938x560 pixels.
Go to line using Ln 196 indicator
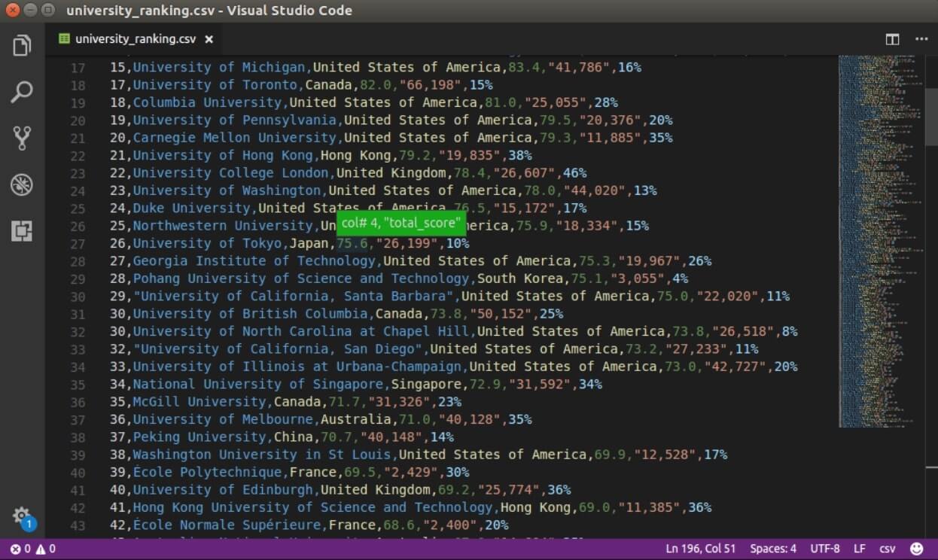(700, 549)
